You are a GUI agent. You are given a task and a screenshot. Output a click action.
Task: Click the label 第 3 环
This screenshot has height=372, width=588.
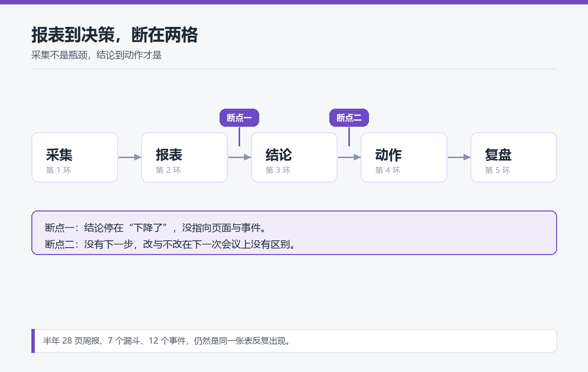tap(278, 170)
